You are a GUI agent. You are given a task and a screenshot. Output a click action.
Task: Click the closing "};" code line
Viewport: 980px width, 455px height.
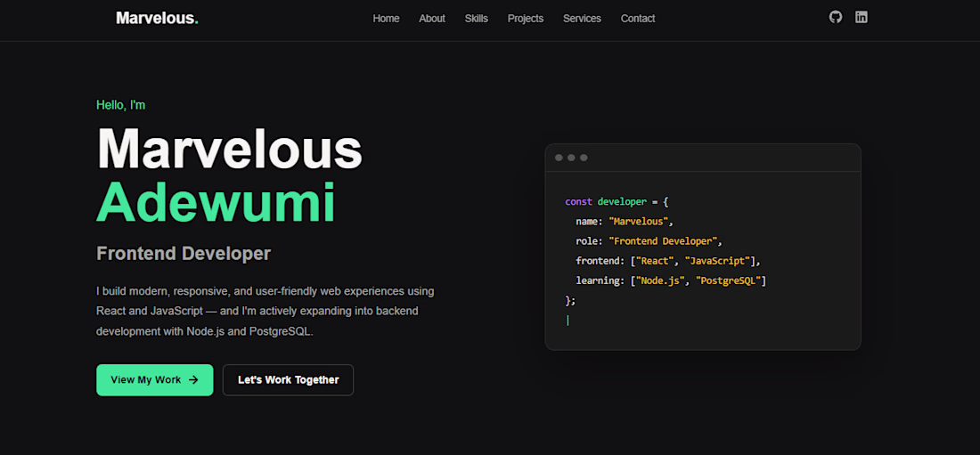coord(570,301)
